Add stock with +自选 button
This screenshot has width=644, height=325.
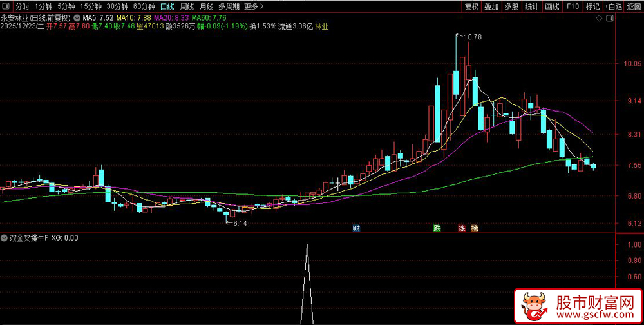click(x=613, y=6)
